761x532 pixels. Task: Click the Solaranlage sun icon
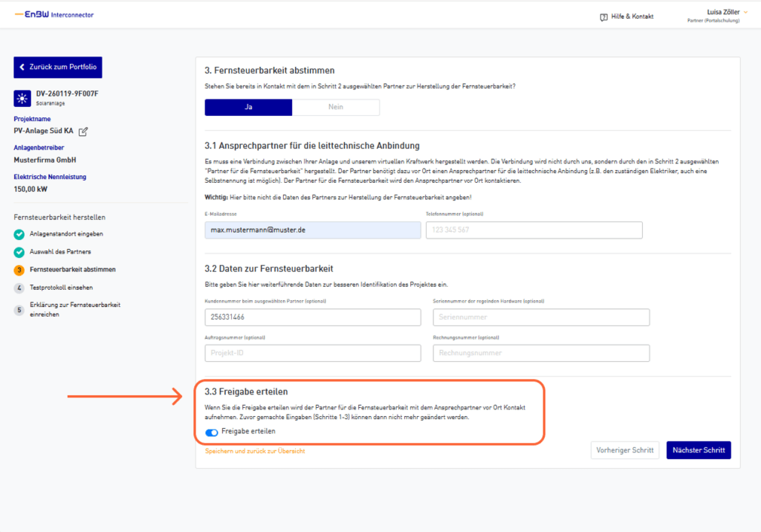[x=22, y=98]
